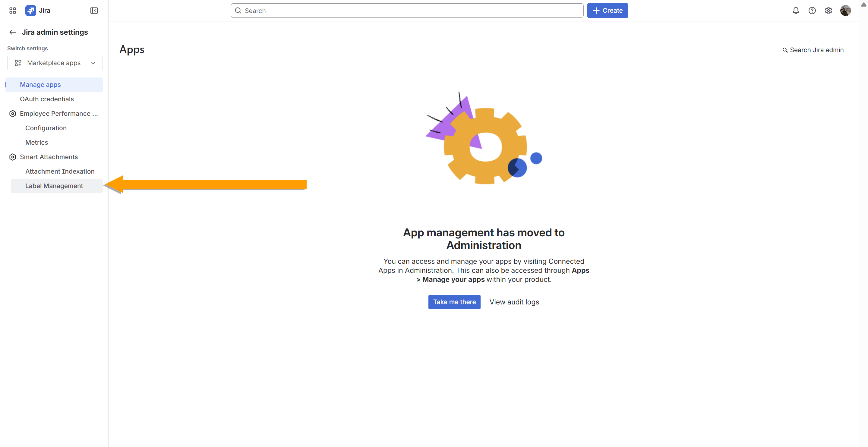Screen dimensions: 868x447
Task: Click the user profile avatar
Action: [845, 11]
